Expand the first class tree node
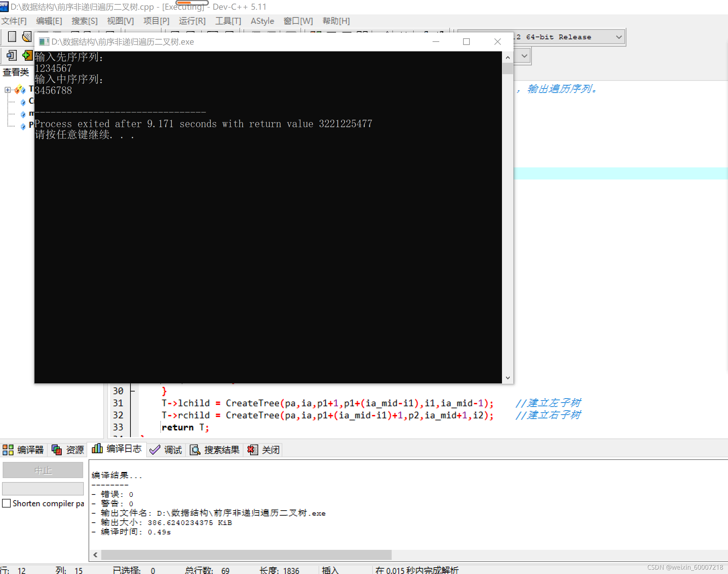The width and height of the screenshot is (728, 574). pyautogui.click(x=7, y=90)
